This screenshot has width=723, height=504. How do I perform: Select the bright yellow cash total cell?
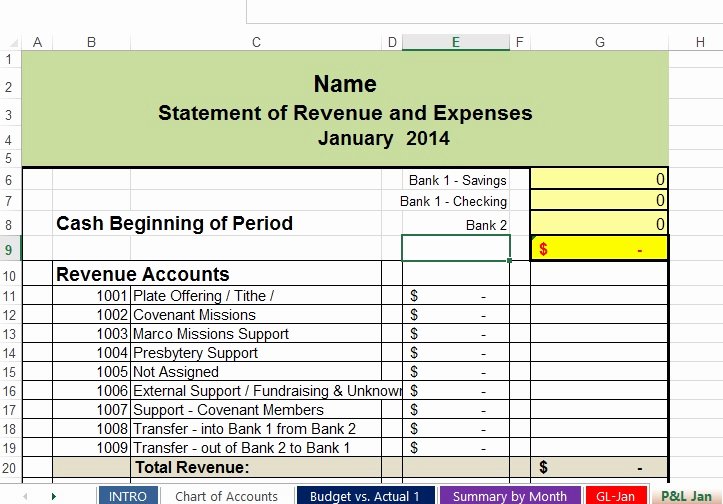click(x=599, y=249)
